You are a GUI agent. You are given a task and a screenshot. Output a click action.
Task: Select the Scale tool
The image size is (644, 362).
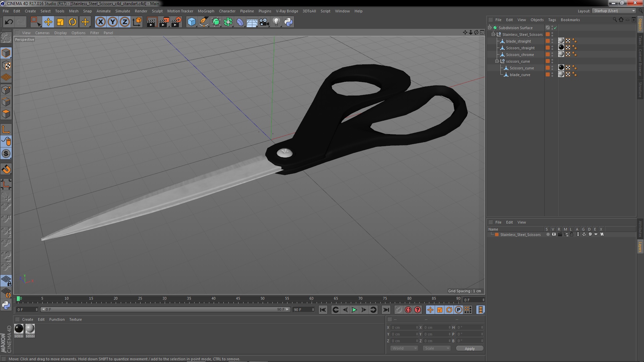[x=60, y=22]
